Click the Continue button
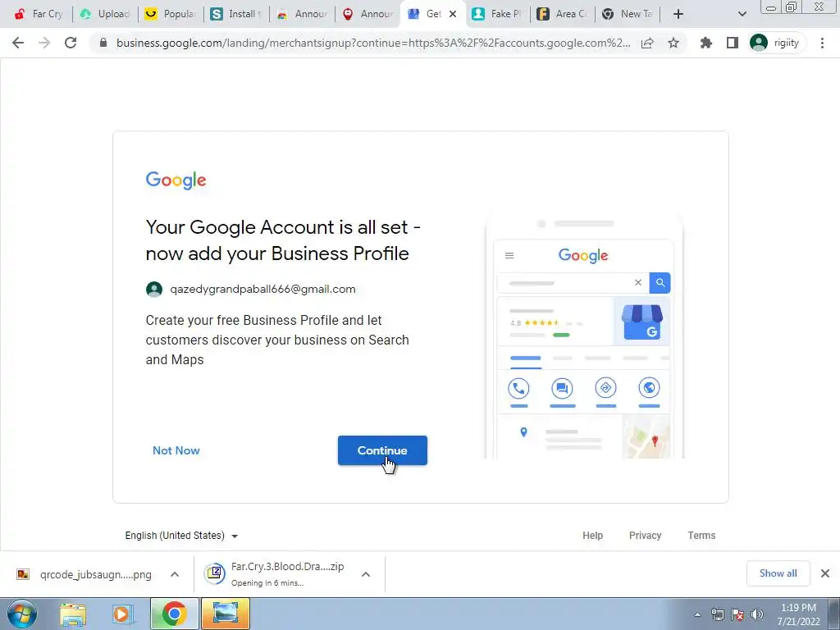This screenshot has width=840, height=630. pyautogui.click(x=382, y=450)
